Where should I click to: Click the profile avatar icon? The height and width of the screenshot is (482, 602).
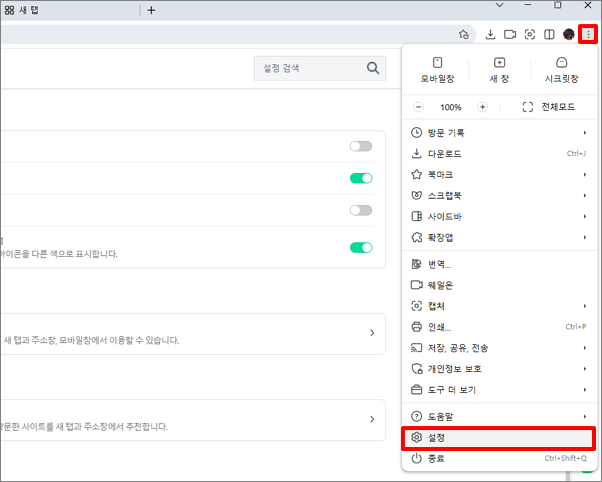pos(569,35)
